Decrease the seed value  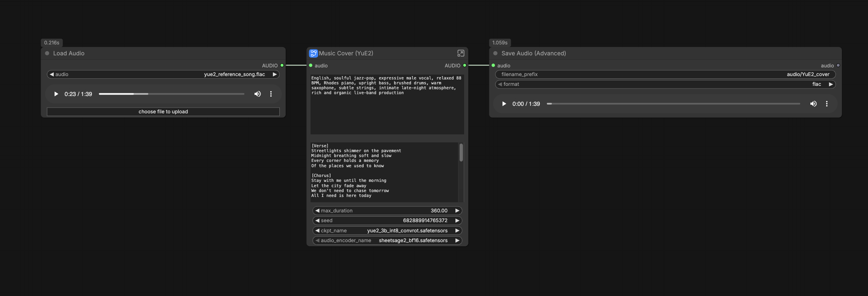(317, 221)
